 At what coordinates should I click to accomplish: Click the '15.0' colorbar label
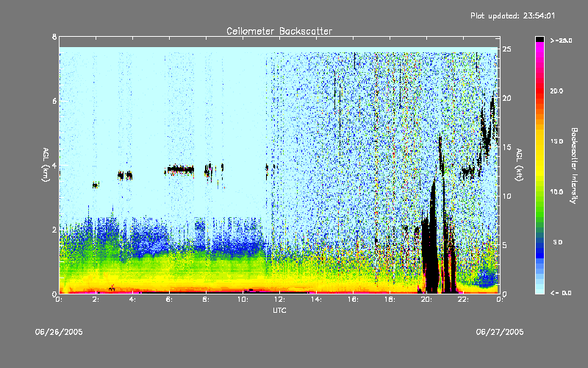click(556, 141)
